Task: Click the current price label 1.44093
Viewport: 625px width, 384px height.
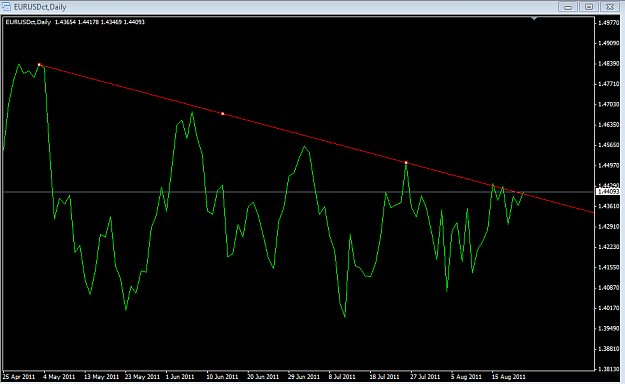Action: click(608, 192)
